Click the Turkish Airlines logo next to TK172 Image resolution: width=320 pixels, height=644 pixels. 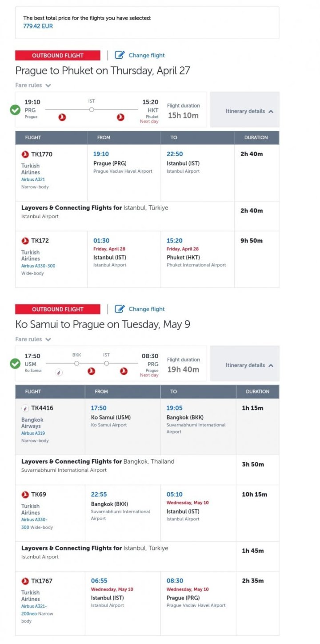pyautogui.click(x=25, y=241)
